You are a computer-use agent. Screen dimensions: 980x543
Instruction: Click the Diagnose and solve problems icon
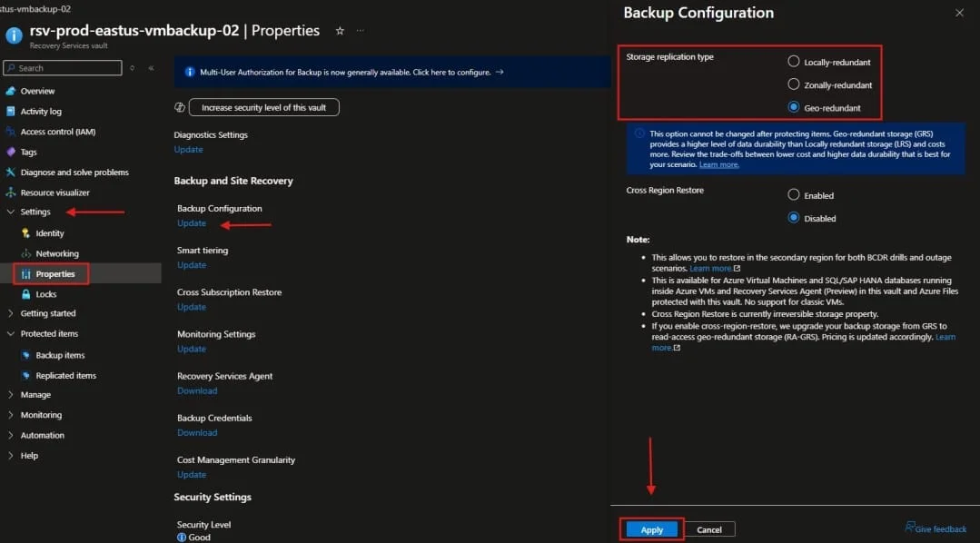click(x=11, y=173)
